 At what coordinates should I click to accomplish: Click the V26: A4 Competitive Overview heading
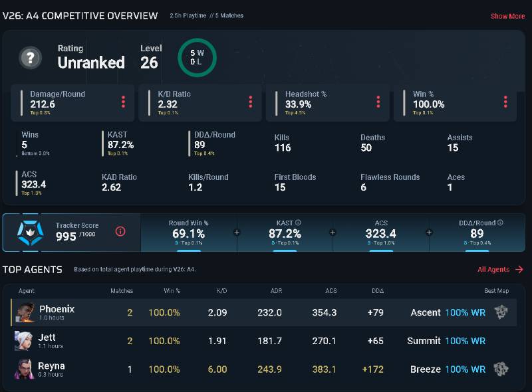tap(80, 16)
